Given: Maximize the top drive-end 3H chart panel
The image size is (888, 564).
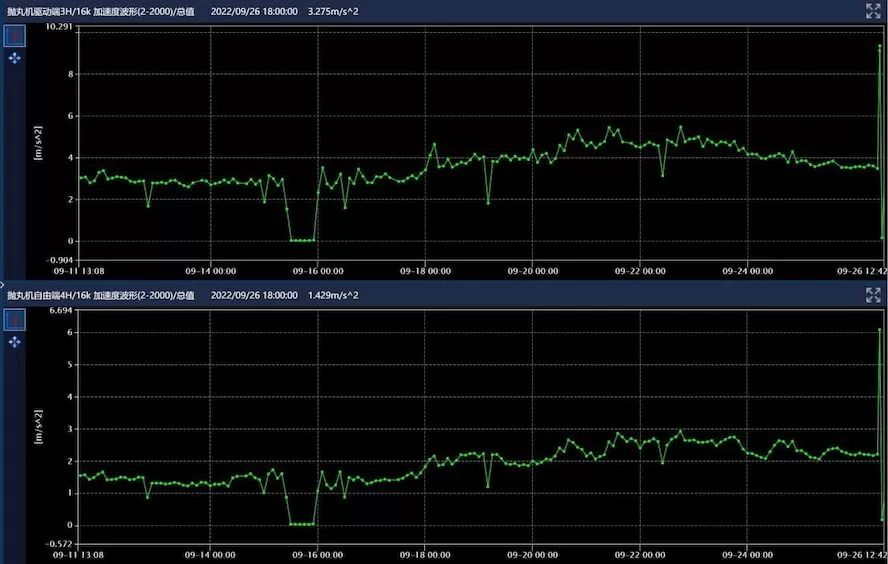Looking at the screenshot, I should 872,11.
